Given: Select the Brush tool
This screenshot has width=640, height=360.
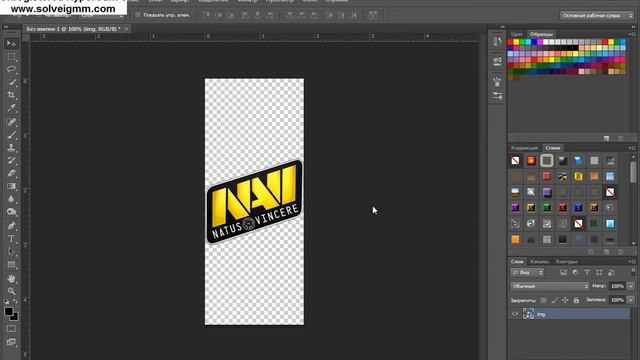Looking at the screenshot, I should click(11, 135).
